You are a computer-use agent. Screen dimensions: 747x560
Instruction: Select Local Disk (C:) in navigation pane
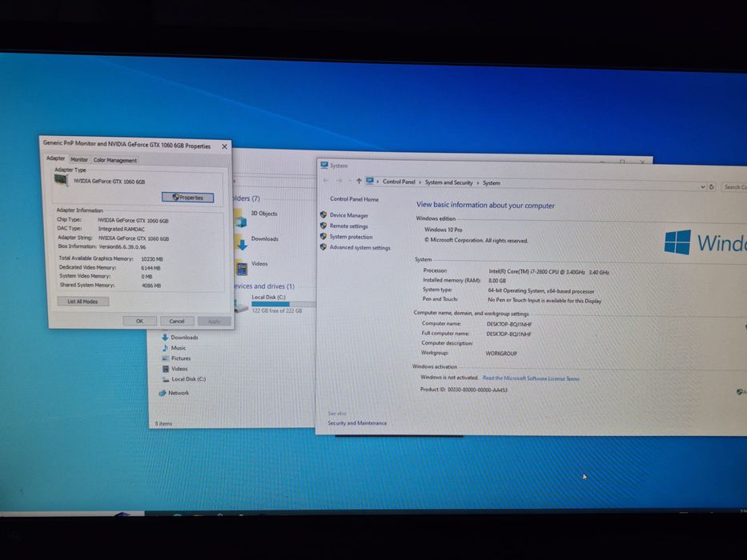coord(188,379)
